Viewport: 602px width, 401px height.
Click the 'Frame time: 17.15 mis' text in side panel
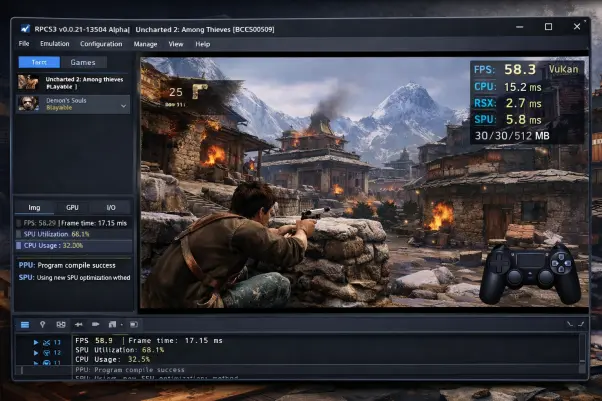tap(94, 223)
